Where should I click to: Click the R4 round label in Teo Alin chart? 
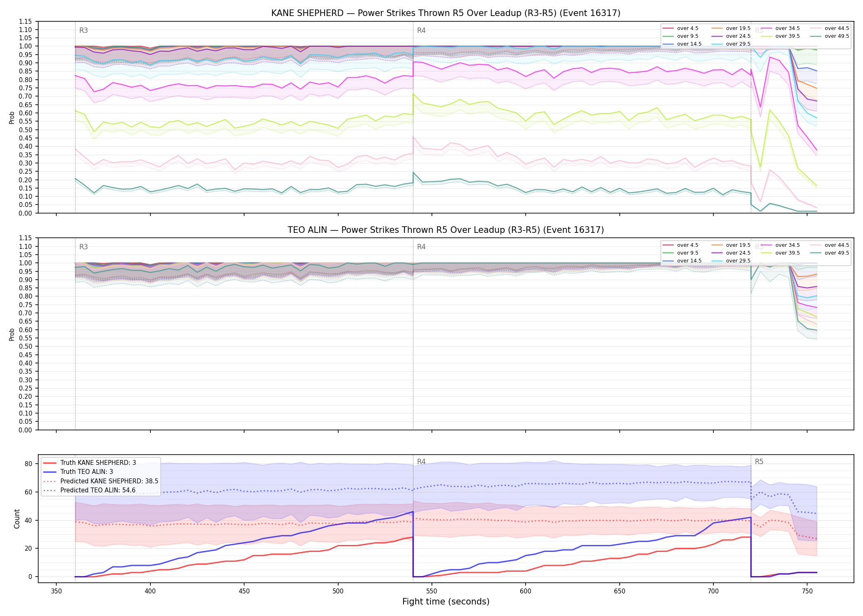pyautogui.click(x=421, y=247)
